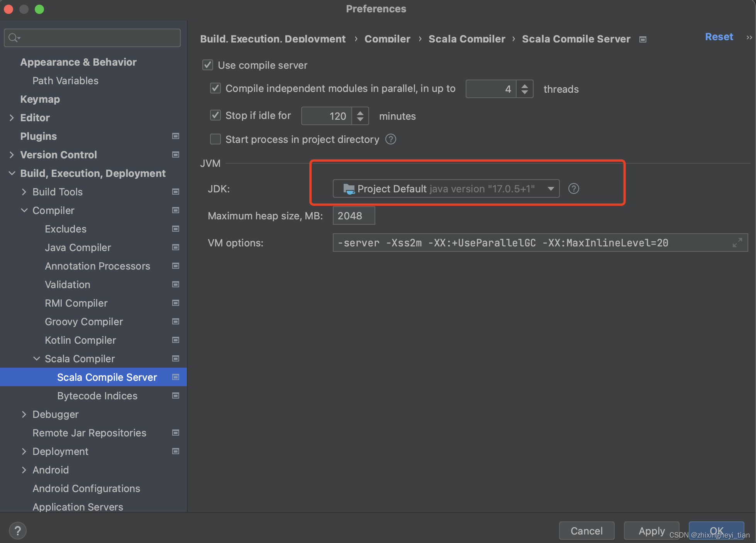Open the Keymap settings page
756x543 pixels.
(x=40, y=99)
